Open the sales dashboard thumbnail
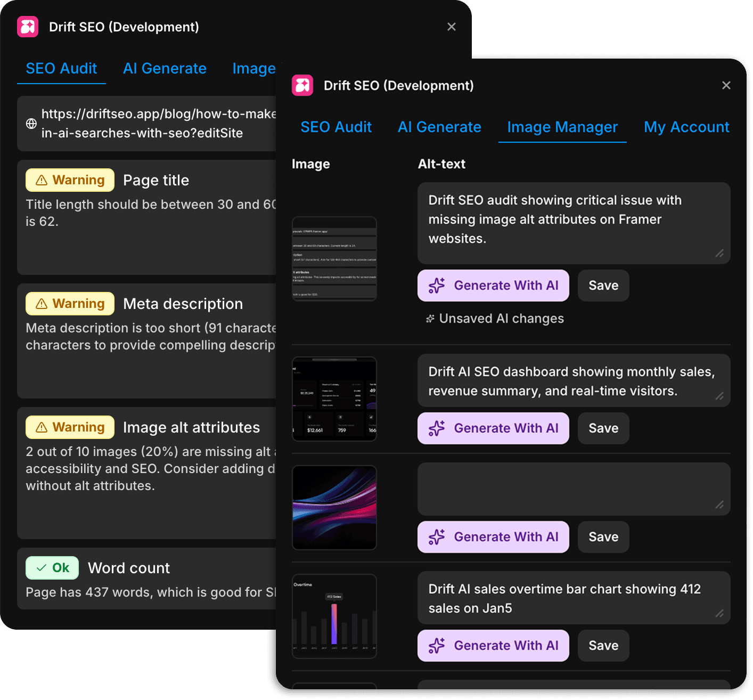The image size is (753, 700). [334, 399]
